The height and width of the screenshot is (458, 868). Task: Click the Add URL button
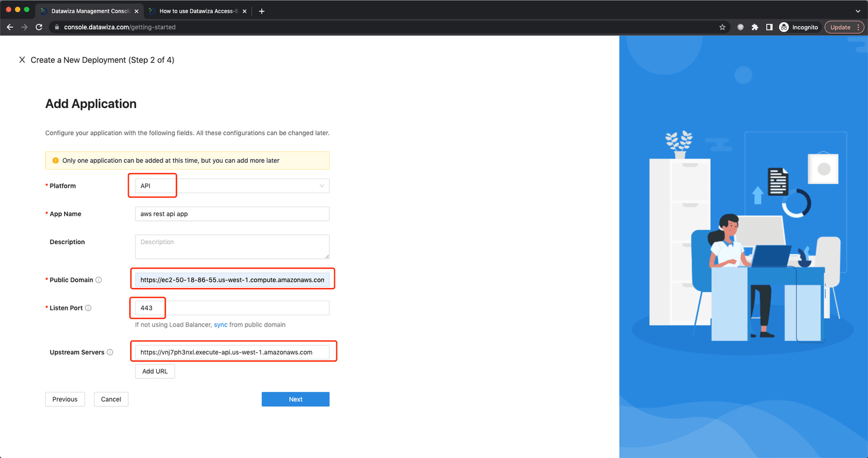pos(155,371)
